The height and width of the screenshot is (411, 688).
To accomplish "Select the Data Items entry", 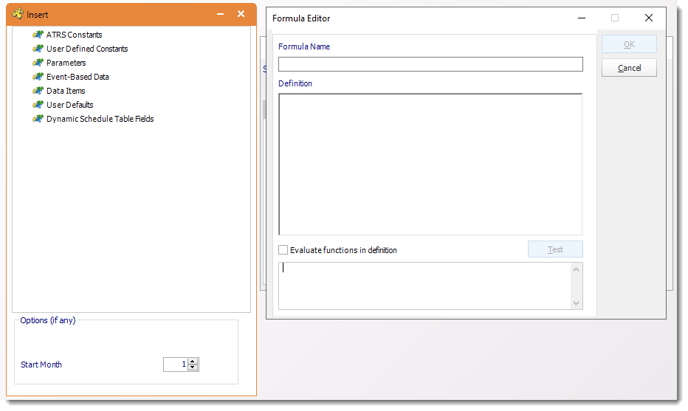I will coord(66,91).
